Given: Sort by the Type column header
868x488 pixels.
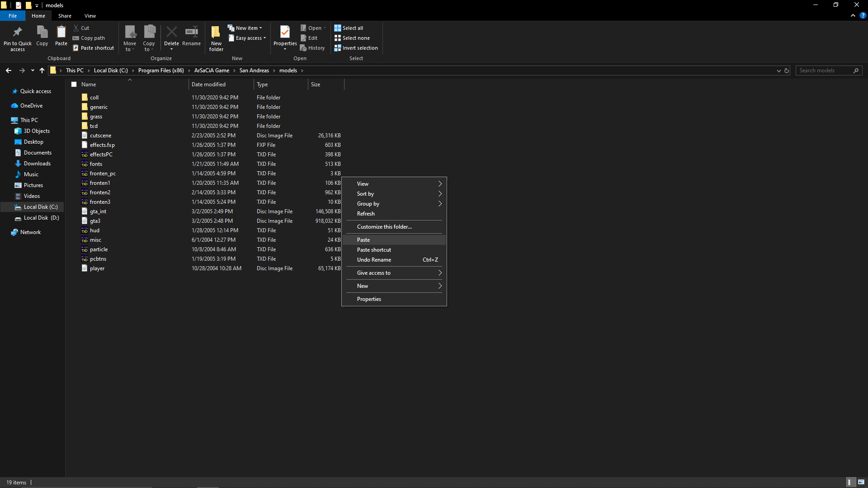Looking at the screenshot, I should (x=281, y=84).
